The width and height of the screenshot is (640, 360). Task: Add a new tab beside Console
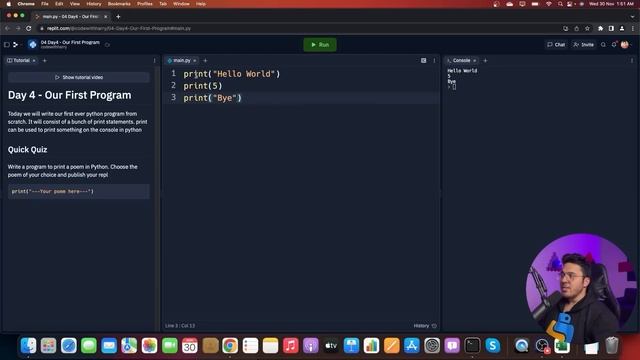(485, 60)
